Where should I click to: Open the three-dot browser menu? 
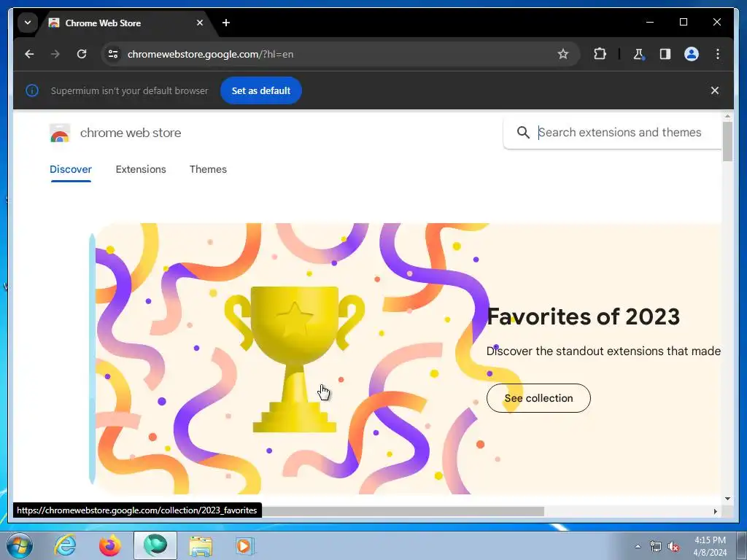718,54
